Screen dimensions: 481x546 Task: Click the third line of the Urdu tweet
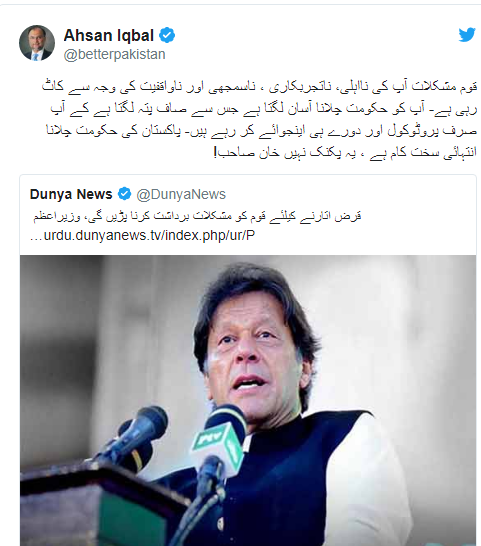click(x=262, y=131)
